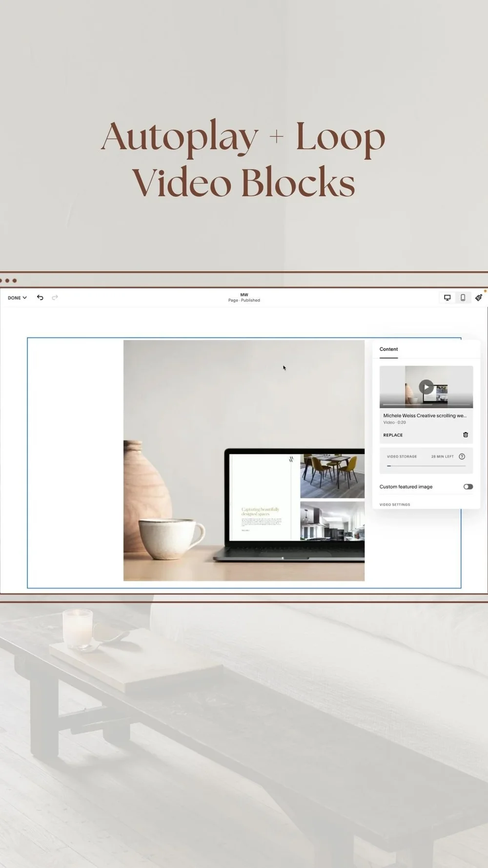
Task: Click the 'VIDEO SETTINGS' heading
Action: pos(395,504)
